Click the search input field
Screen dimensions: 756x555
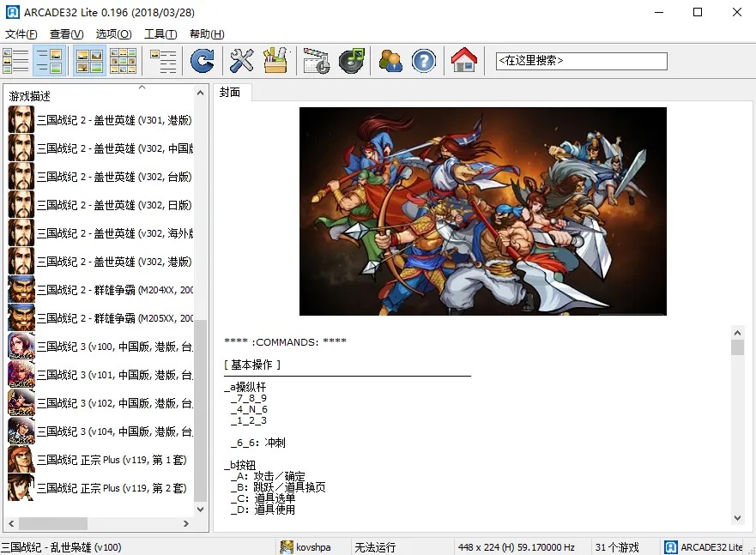coord(581,61)
